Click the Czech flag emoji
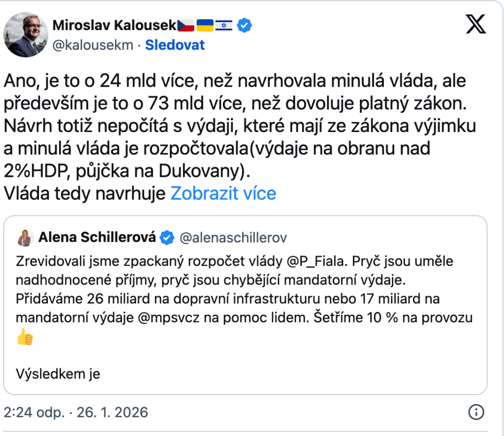Screen dimensions: 504x436 [186, 25]
